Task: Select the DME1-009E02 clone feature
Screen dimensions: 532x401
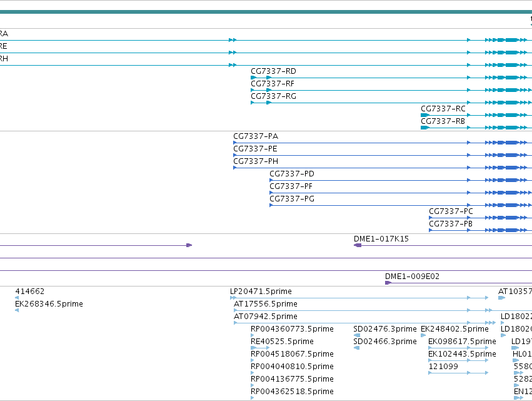Action: pyautogui.click(x=412, y=277)
